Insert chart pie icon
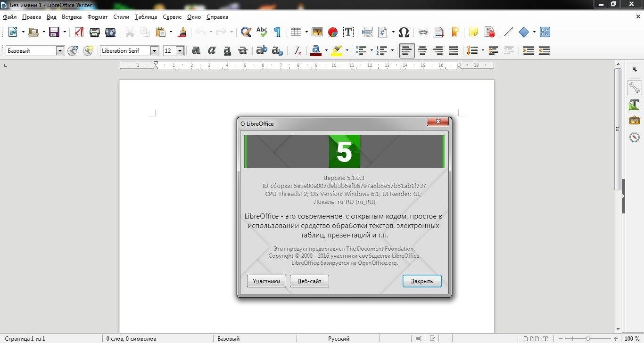The width and height of the screenshot is (644, 343). click(333, 32)
